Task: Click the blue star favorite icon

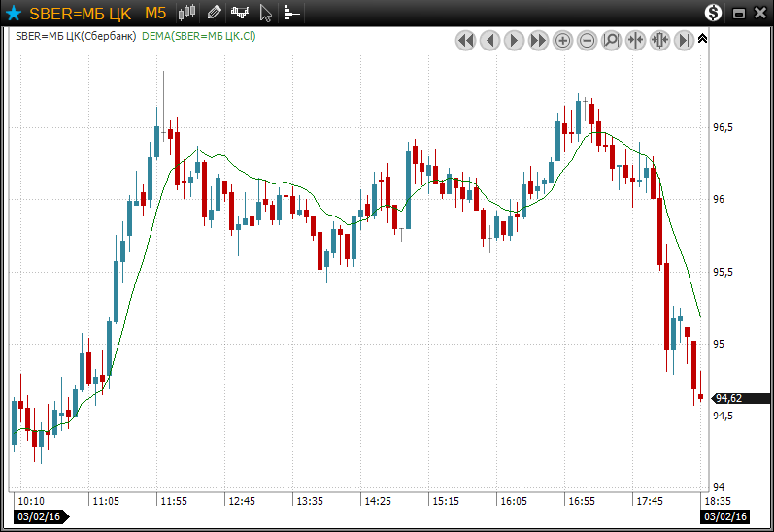Action: coord(14,13)
